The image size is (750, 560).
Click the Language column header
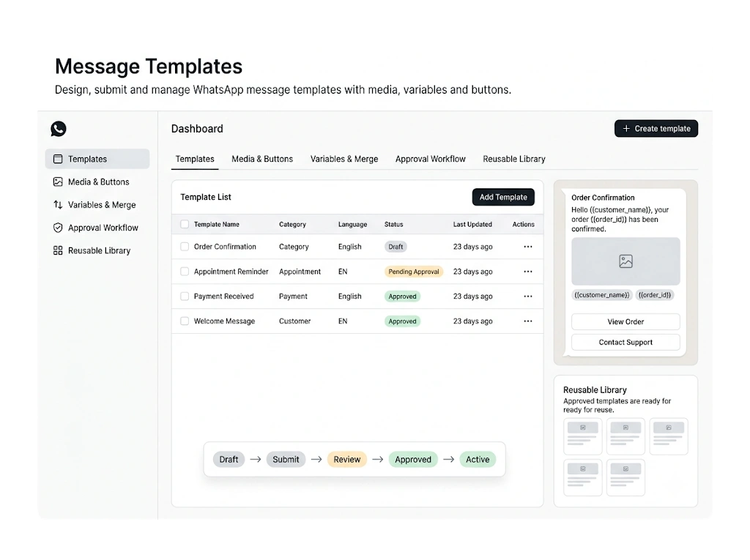(352, 224)
